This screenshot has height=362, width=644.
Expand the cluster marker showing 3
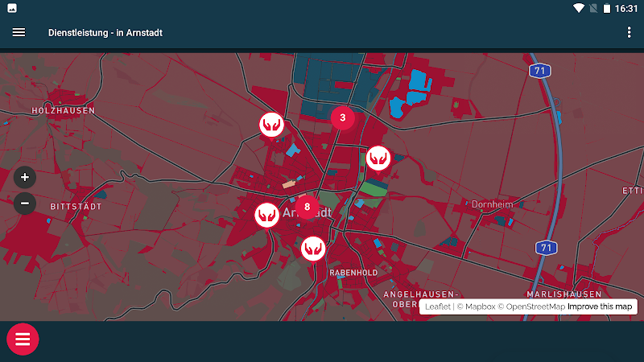342,117
